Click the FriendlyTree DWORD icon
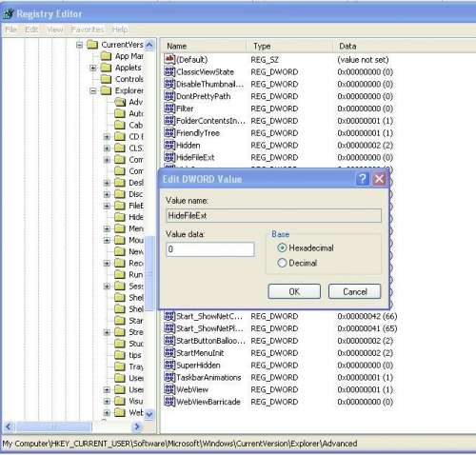The width and height of the screenshot is (476, 455). point(169,132)
